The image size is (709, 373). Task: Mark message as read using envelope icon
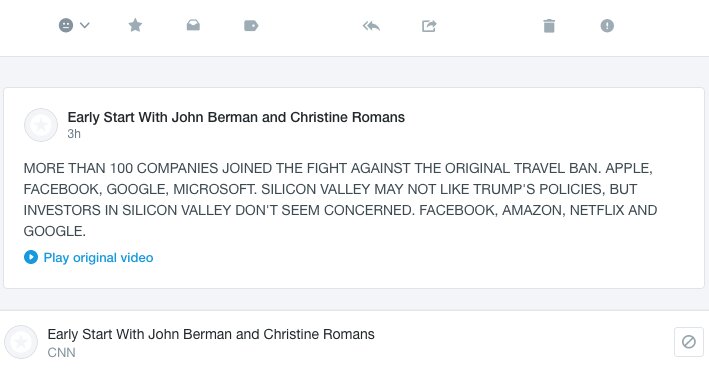point(193,25)
